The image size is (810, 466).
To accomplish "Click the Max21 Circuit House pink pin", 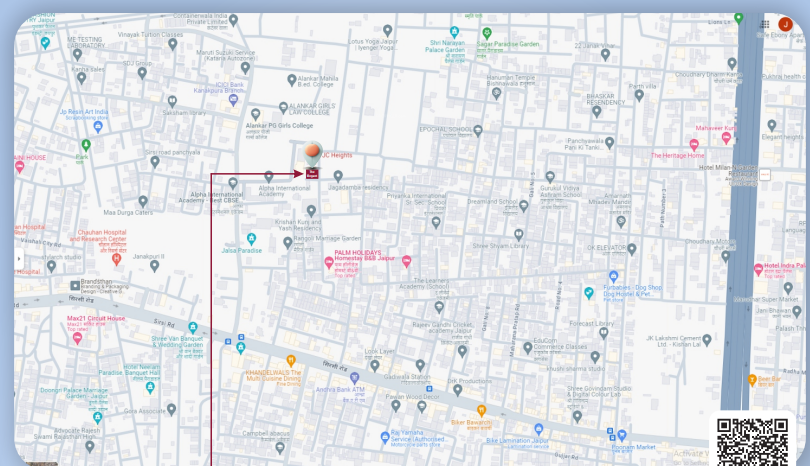I will click(x=77, y=338).
